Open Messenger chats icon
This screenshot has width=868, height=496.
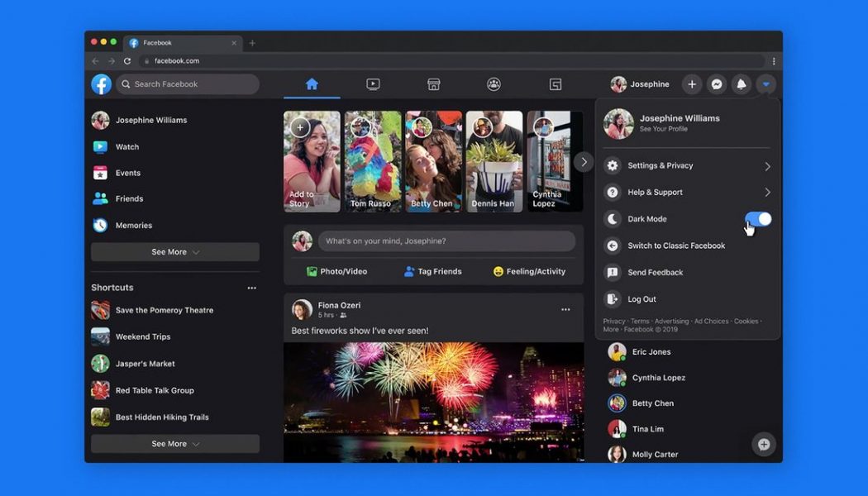(x=717, y=84)
